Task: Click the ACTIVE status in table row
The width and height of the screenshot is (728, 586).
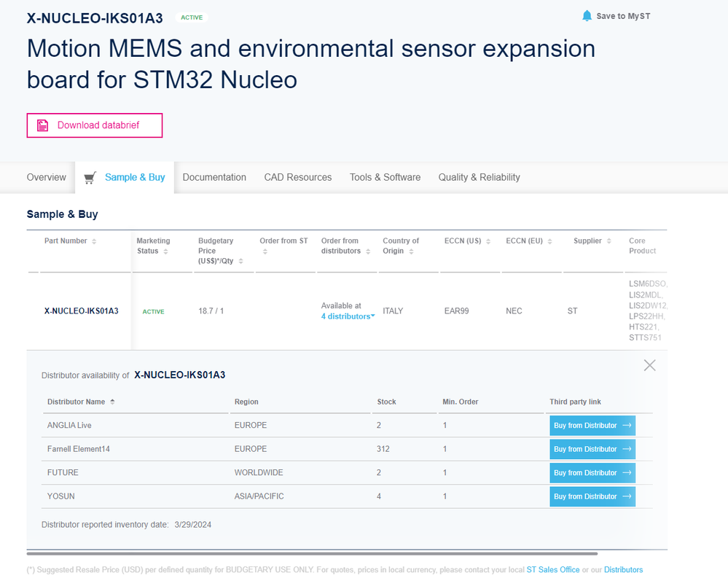Action: point(153,311)
